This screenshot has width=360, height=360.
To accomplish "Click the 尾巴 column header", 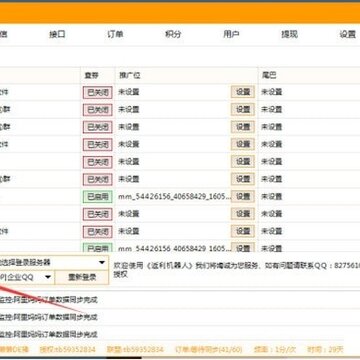I will (x=268, y=75).
